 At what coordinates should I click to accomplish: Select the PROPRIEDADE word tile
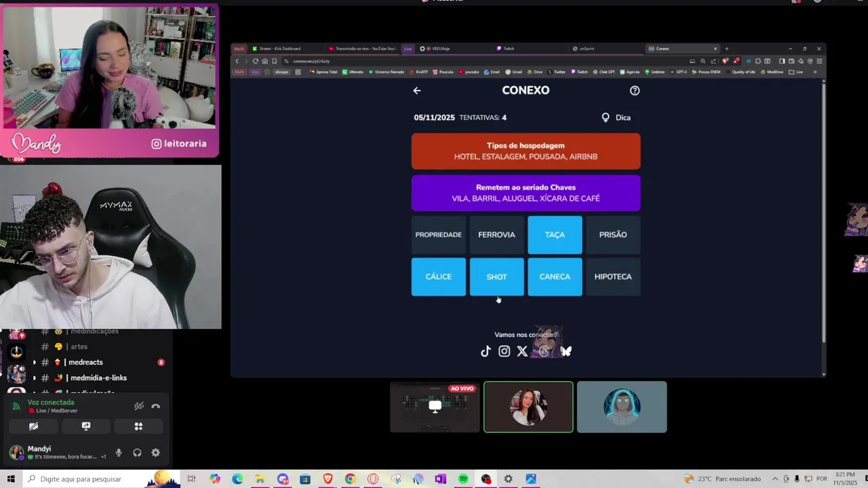438,235
